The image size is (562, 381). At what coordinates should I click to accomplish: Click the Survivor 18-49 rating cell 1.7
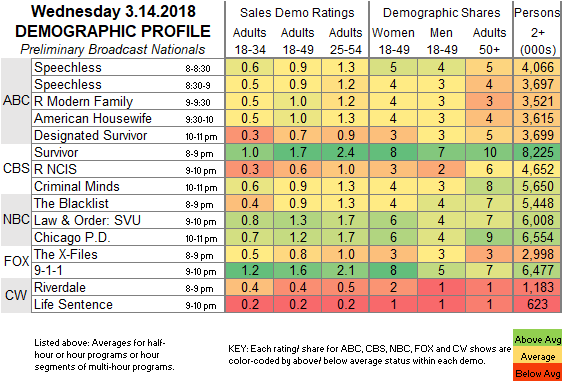[x=297, y=152]
